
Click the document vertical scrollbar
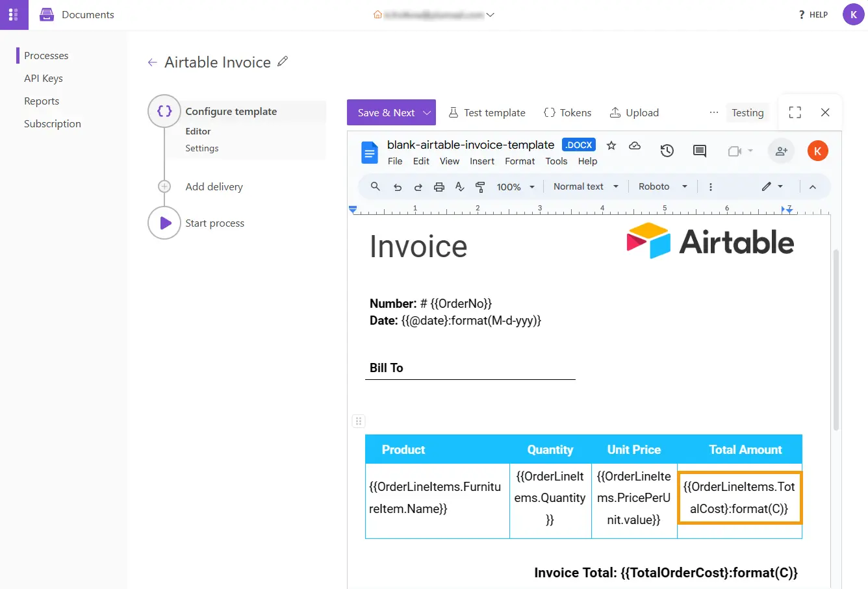point(836,340)
